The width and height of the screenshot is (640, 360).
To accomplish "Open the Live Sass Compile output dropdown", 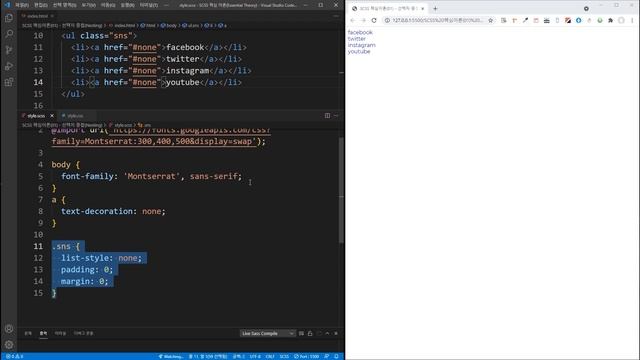I will coord(267,333).
